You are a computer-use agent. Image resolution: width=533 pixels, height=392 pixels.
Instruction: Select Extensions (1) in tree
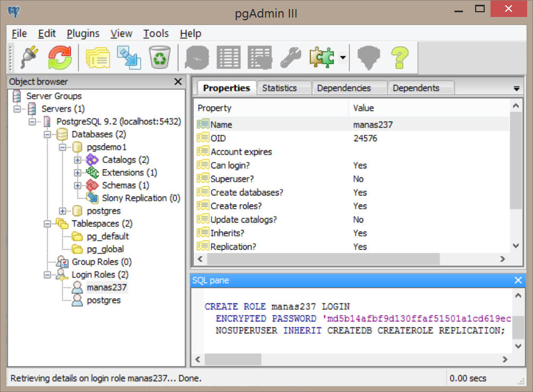click(x=129, y=173)
